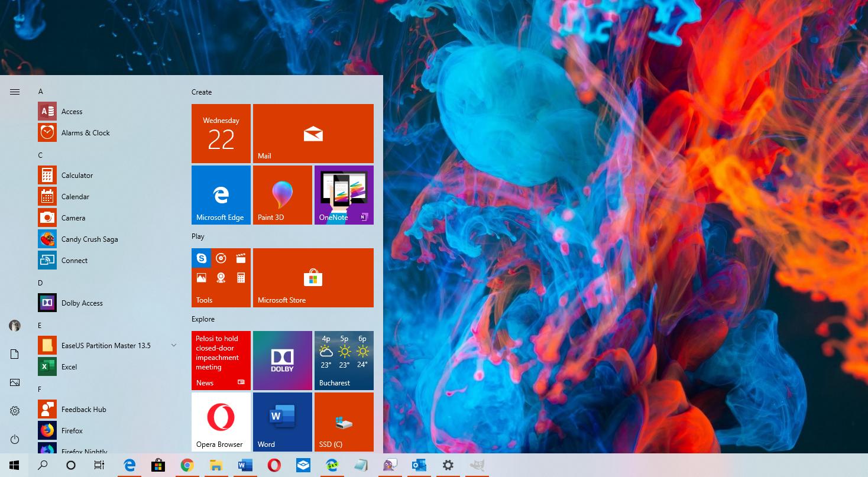
Task: Open Documents from the Start menu rail
Action: click(15, 354)
